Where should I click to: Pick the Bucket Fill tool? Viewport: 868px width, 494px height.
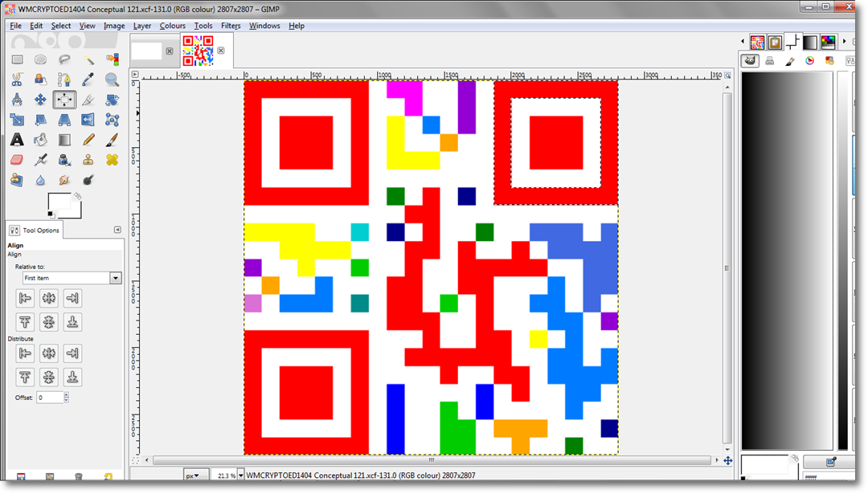pos(40,140)
